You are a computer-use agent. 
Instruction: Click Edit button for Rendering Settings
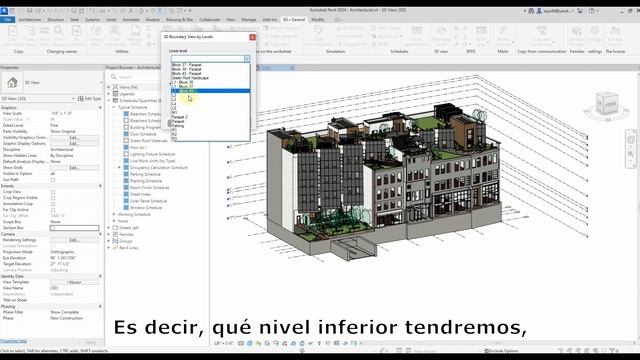point(74,240)
